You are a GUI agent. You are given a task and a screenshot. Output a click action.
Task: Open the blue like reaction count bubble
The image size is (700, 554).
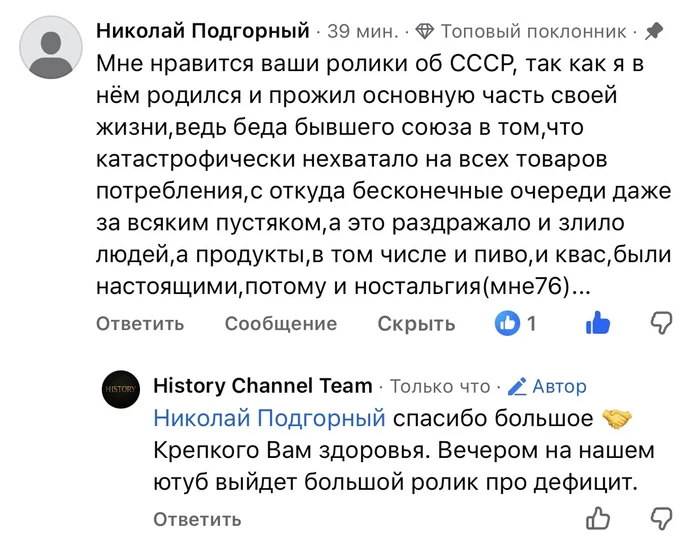click(x=509, y=323)
